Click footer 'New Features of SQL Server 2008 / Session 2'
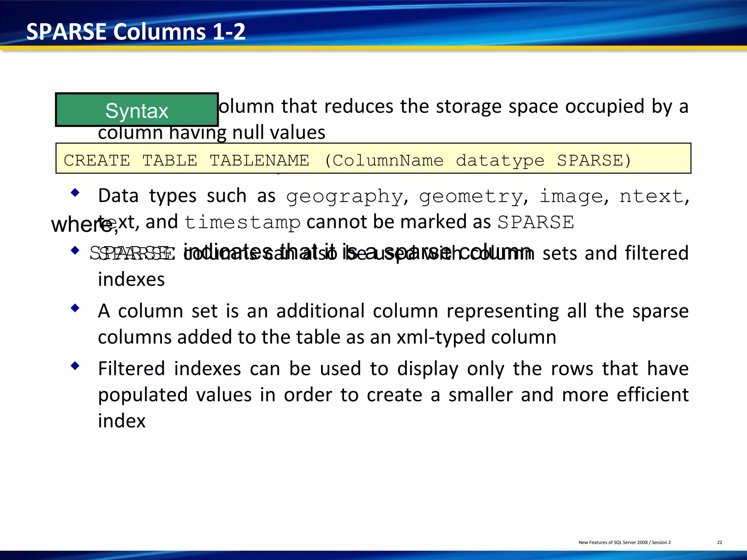The image size is (747, 560). 624,542
